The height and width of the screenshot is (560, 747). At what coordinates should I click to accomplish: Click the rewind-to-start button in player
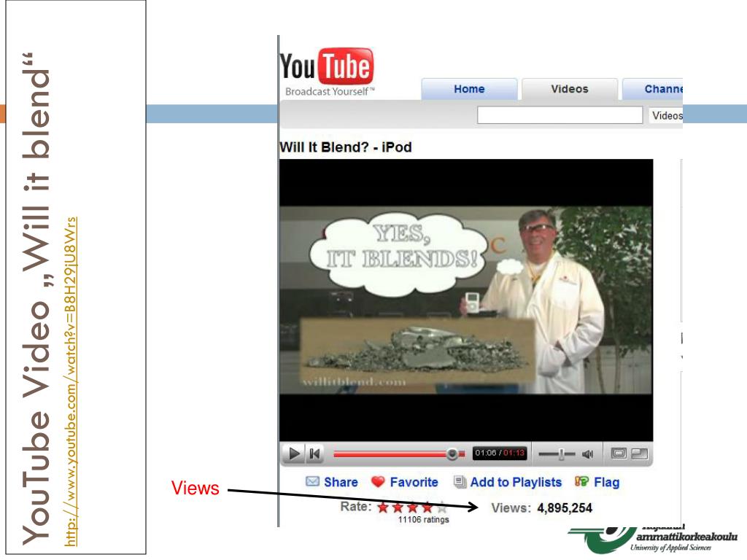(314, 454)
